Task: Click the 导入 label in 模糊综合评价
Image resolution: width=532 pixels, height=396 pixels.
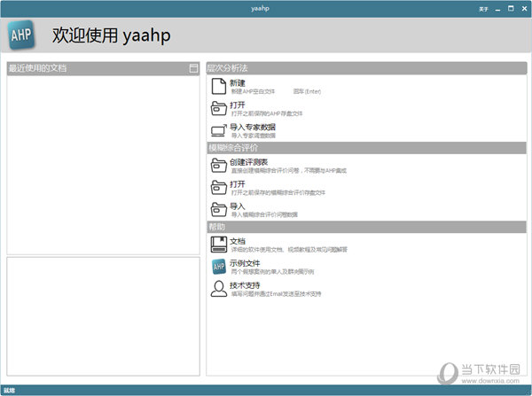Action: pos(237,206)
